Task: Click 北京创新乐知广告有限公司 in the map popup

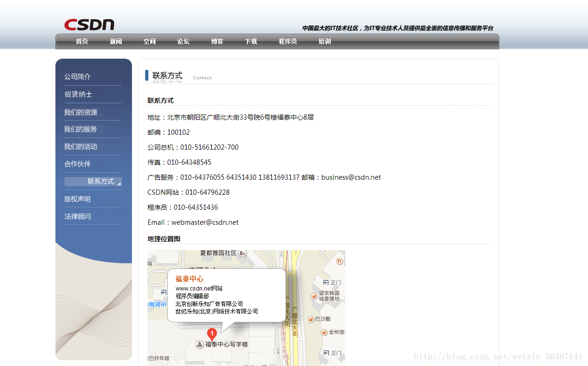Action: pyautogui.click(x=209, y=304)
